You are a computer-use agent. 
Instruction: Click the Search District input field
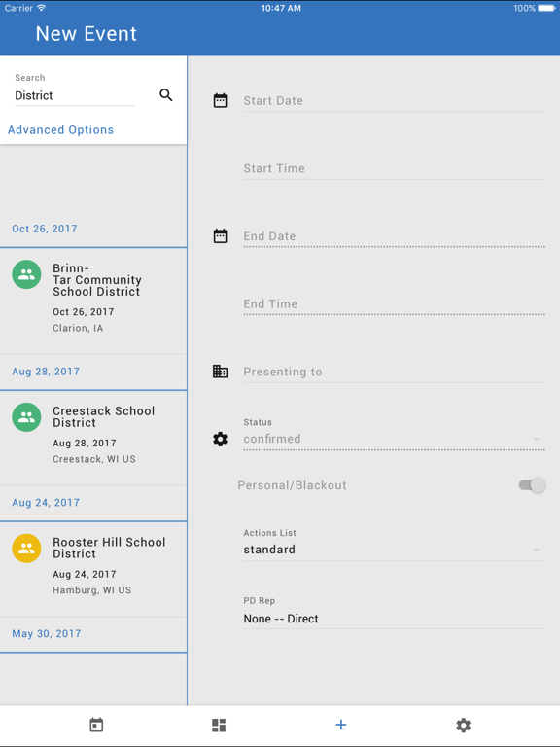point(74,95)
